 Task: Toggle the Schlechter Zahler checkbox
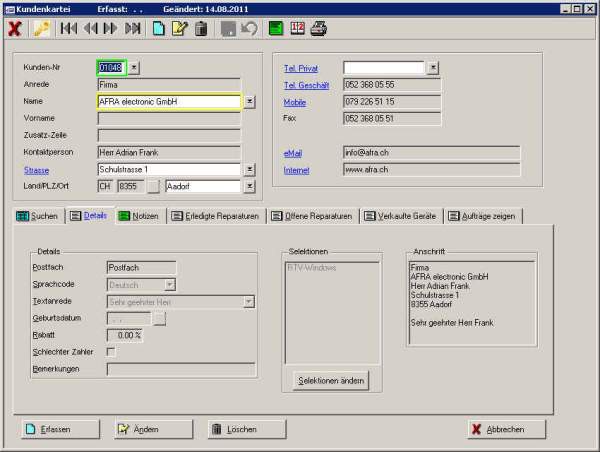[111, 351]
